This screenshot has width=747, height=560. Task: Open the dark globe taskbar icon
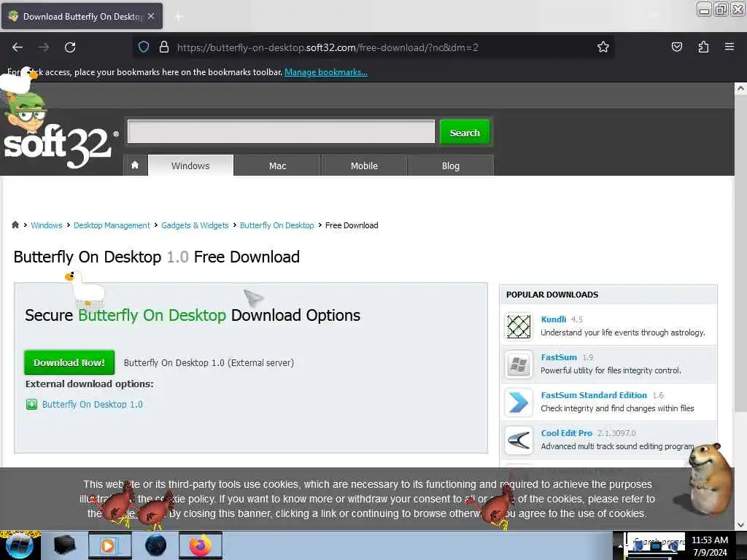[155, 545]
